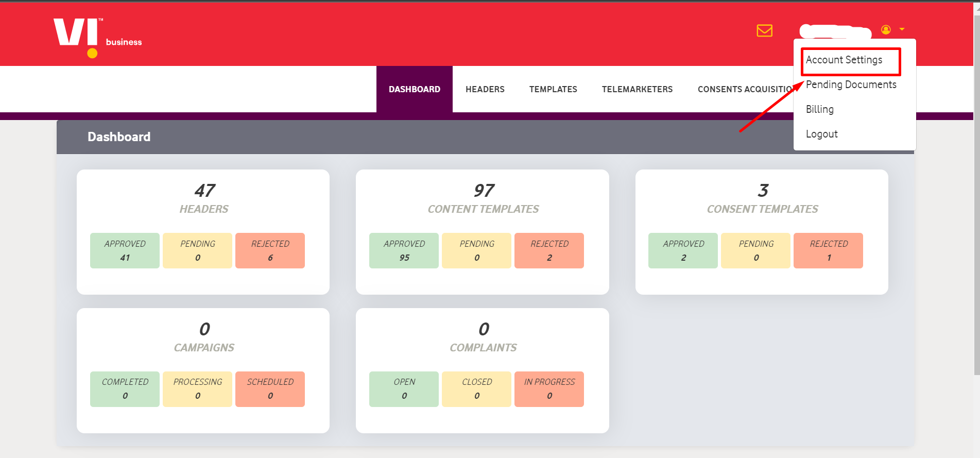Click the Vi business logo
Viewport: 980px width, 458px height.
(x=98, y=38)
